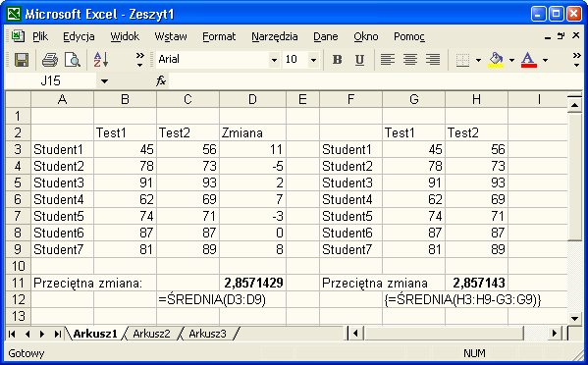Click the Select All corner button
The width and height of the screenshot is (588, 365).
18,99
